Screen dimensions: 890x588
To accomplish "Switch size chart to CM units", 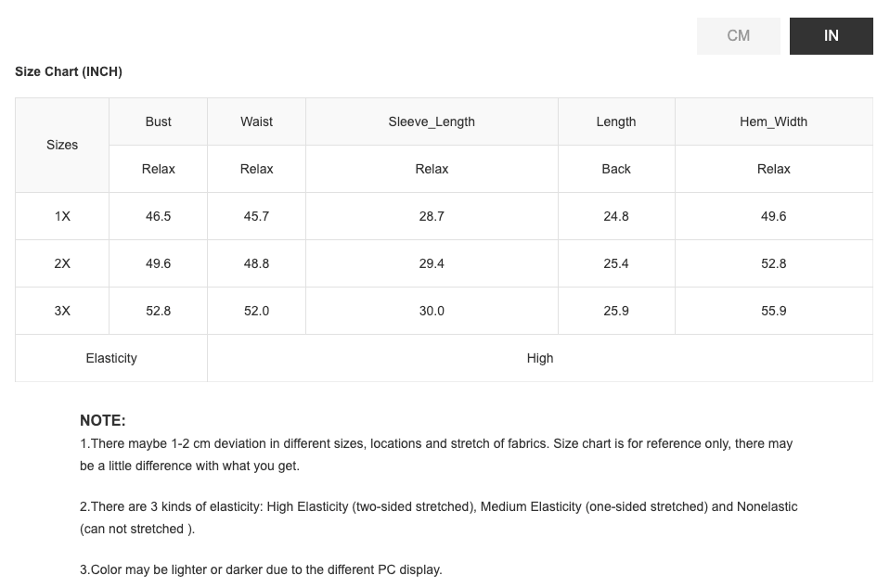I will click(738, 36).
